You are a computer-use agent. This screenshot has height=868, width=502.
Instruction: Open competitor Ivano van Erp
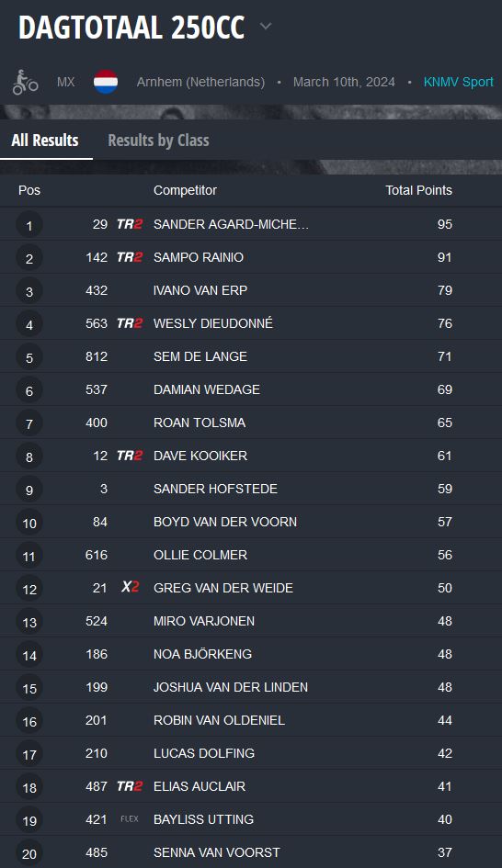point(200,290)
